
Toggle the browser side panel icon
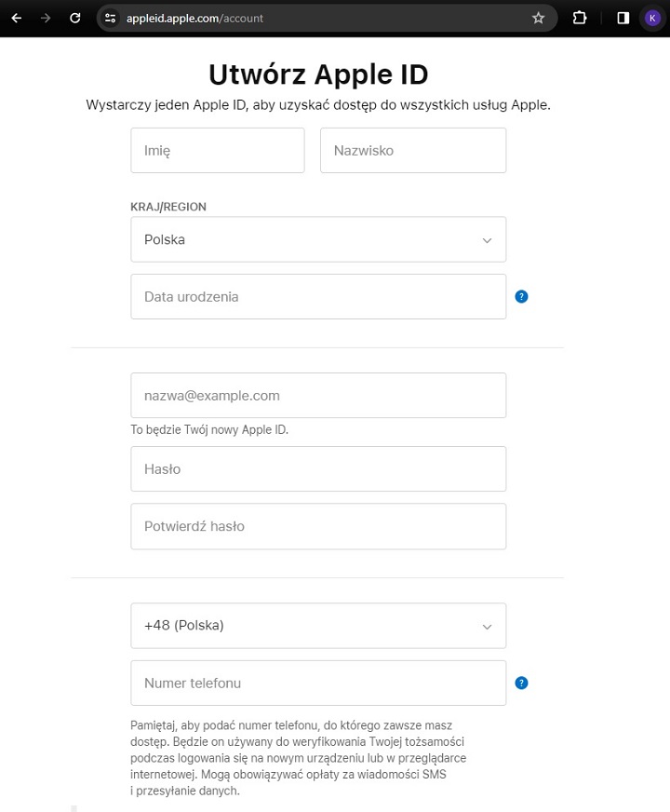[x=623, y=18]
